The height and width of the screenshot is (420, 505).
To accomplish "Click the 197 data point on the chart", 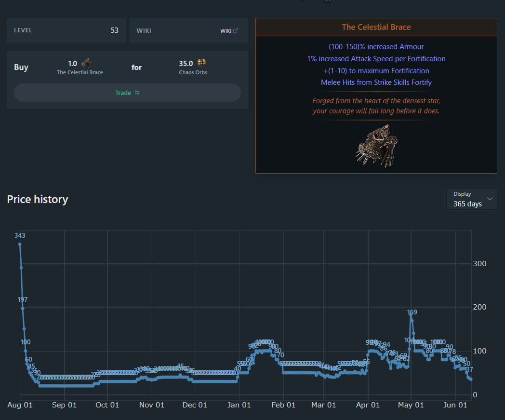I will pyautogui.click(x=23, y=309).
